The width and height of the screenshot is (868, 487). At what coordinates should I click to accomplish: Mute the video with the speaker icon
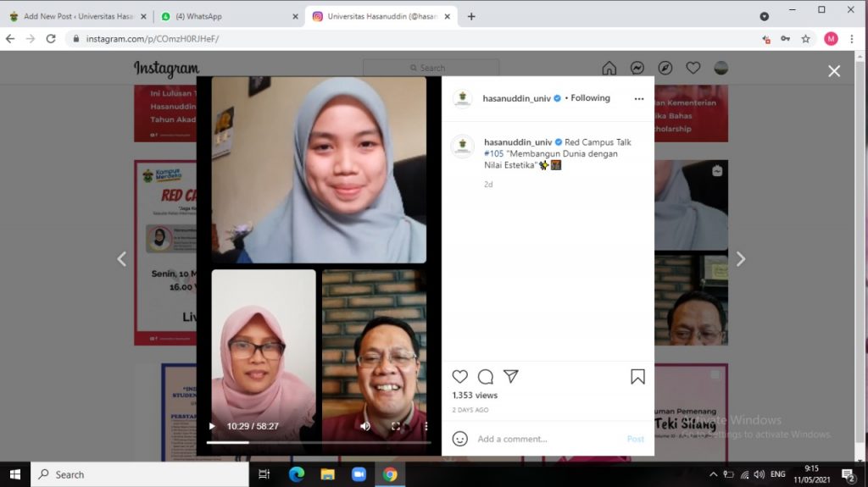click(365, 426)
